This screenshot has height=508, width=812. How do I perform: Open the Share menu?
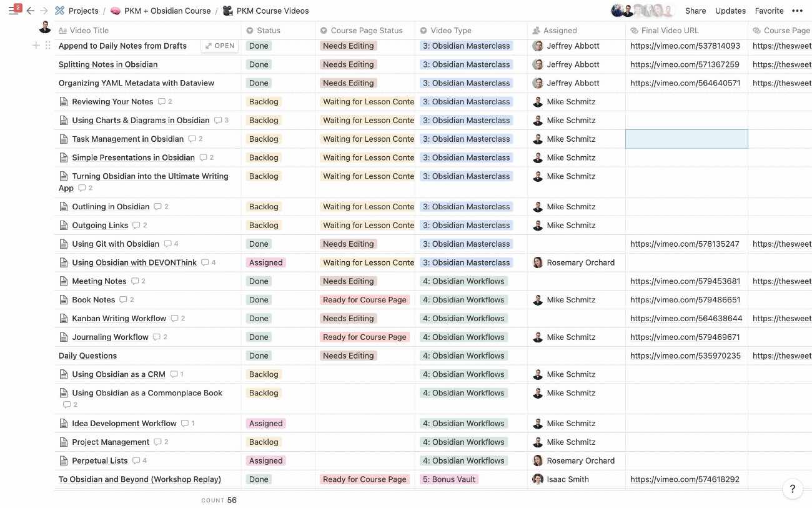(695, 11)
